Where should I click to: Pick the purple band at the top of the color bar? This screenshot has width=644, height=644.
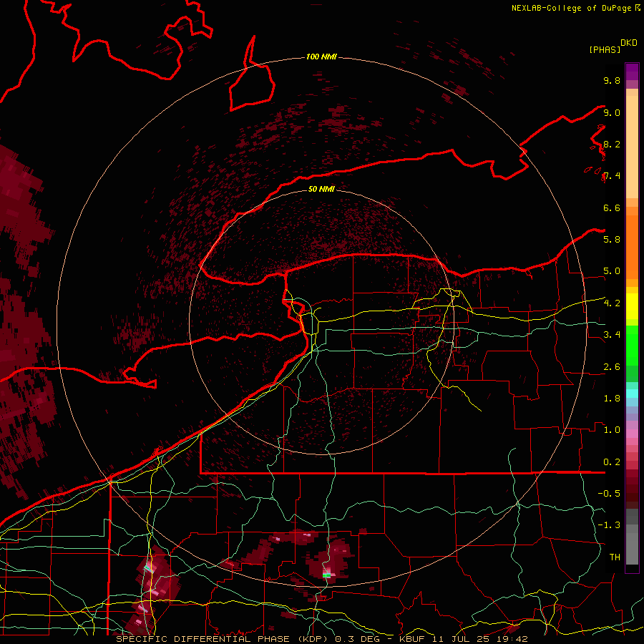coord(632,72)
